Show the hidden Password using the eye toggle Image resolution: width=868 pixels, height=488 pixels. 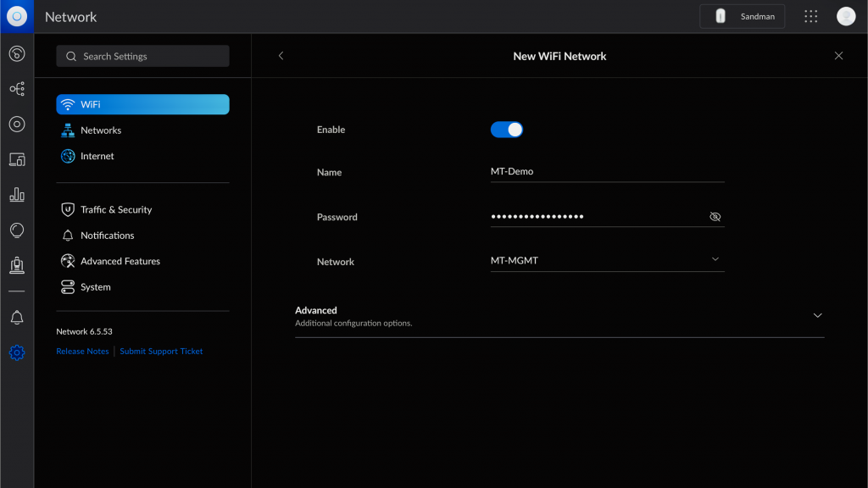click(x=715, y=216)
